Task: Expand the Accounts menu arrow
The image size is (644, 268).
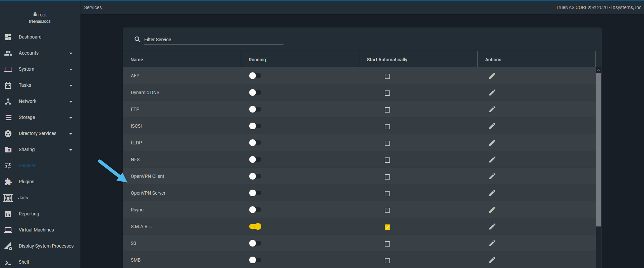Action: point(71,53)
